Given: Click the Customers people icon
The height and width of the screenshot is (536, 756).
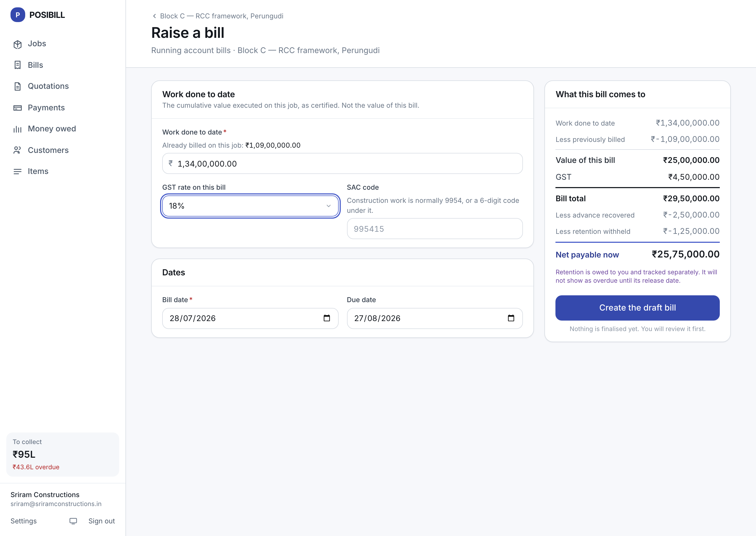Looking at the screenshot, I should coord(18,151).
